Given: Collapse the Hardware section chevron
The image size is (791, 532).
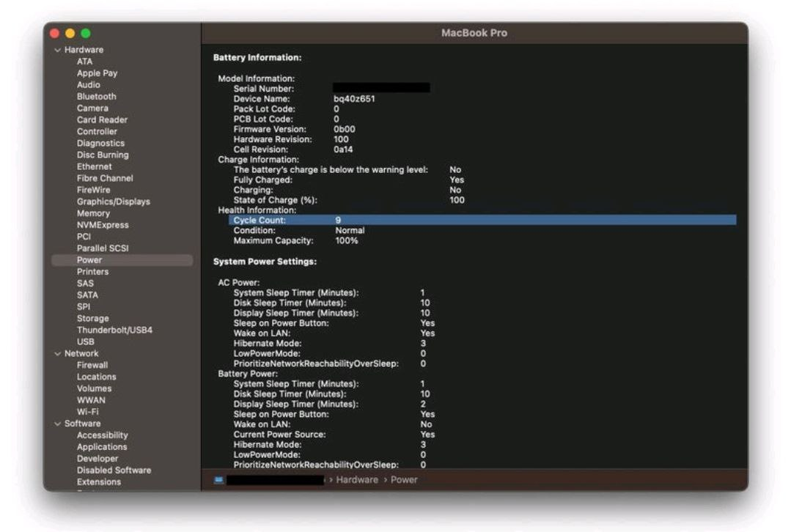Looking at the screenshot, I should click(x=57, y=50).
